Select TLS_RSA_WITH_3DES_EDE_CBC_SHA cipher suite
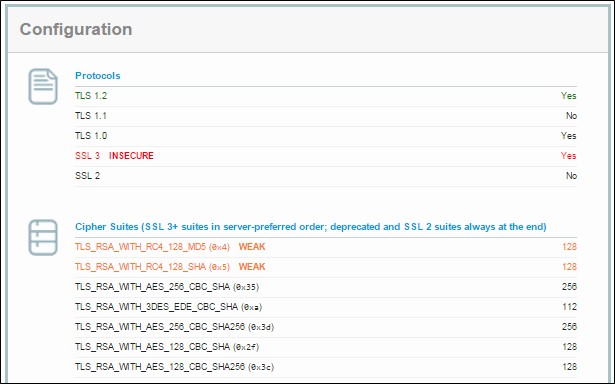615x384 pixels. point(169,307)
